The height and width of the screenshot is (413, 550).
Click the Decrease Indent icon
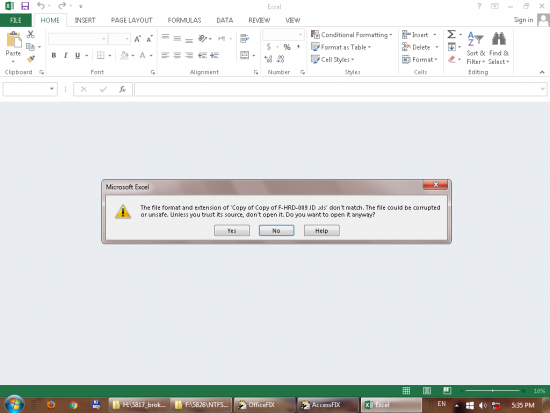(202, 55)
